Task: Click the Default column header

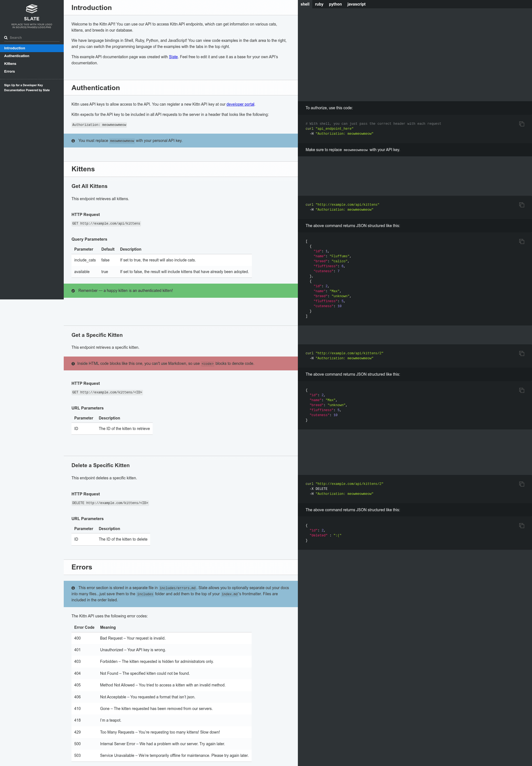Action: pyautogui.click(x=108, y=250)
